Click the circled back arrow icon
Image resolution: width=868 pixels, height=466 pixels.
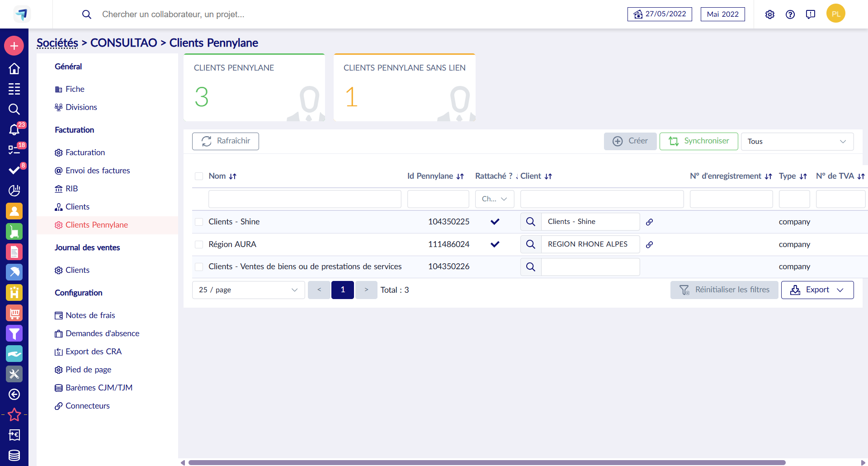(14, 395)
